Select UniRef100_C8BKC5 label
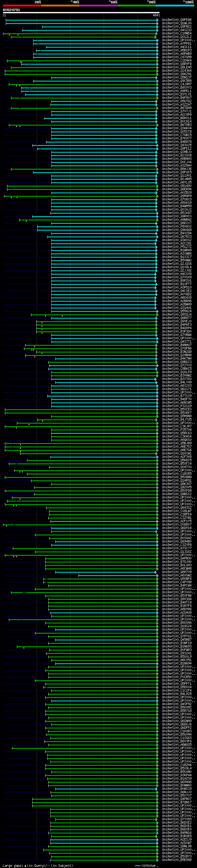 tap(176, 369)
